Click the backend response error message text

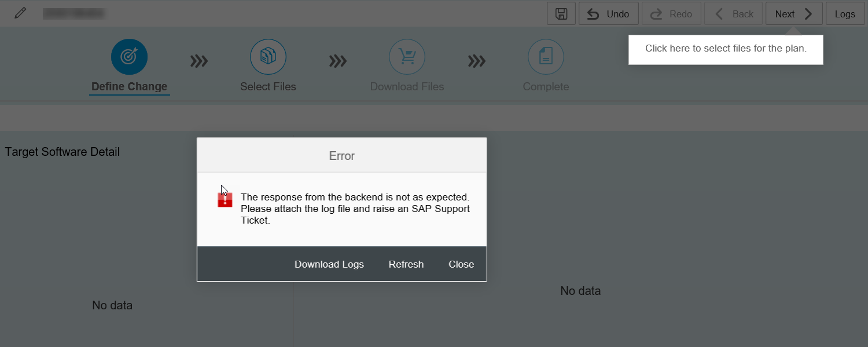point(355,209)
